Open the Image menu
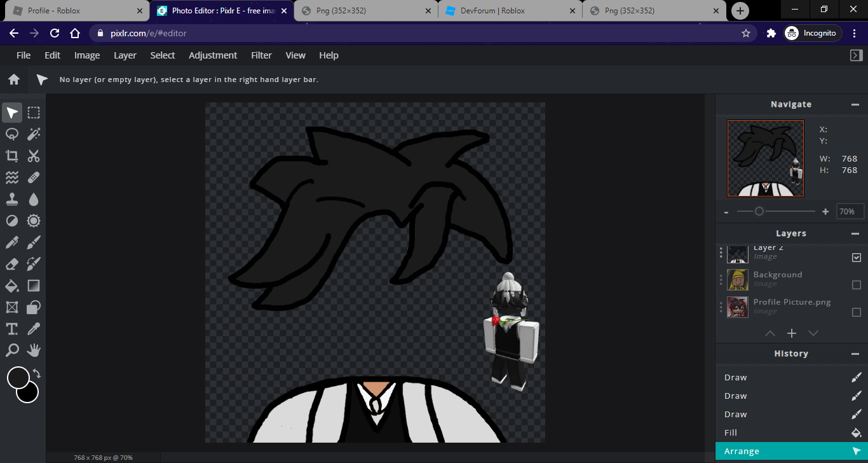The height and width of the screenshot is (463, 868). [87, 55]
